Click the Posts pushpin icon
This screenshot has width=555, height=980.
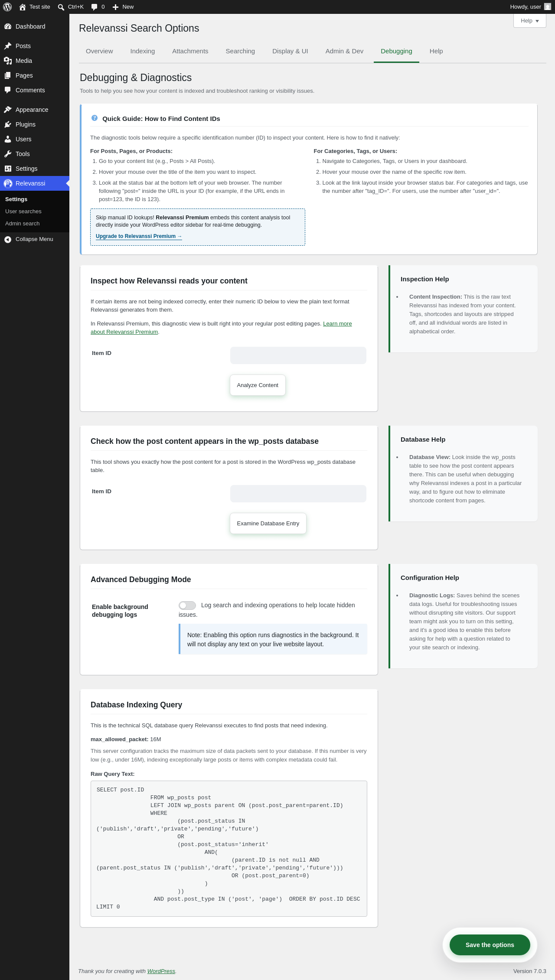[8, 46]
